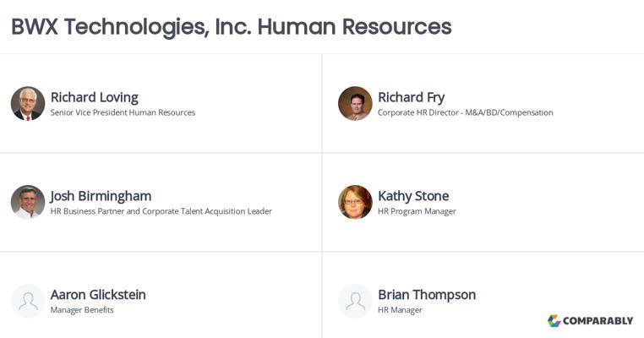
Task: Click the HR Business Partner title text
Action: pos(161,211)
